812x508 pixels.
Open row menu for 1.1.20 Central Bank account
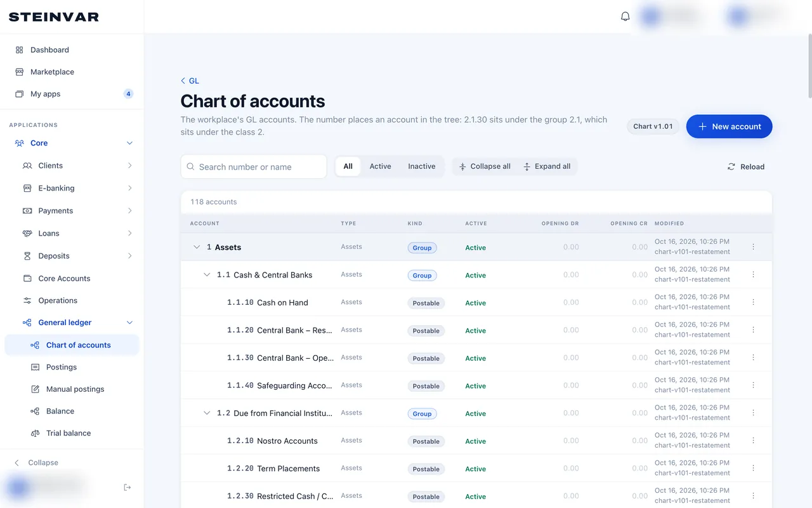click(753, 330)
